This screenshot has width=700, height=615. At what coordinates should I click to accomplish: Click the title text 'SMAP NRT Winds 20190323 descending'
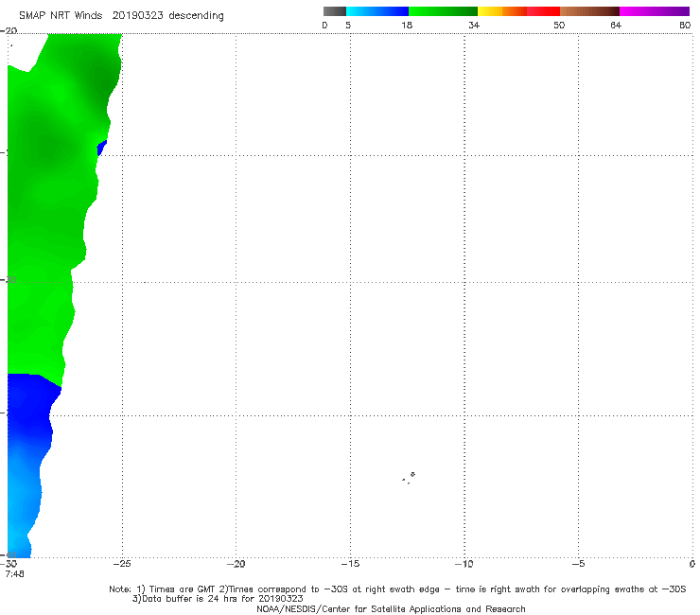click(x=121, y=15)
